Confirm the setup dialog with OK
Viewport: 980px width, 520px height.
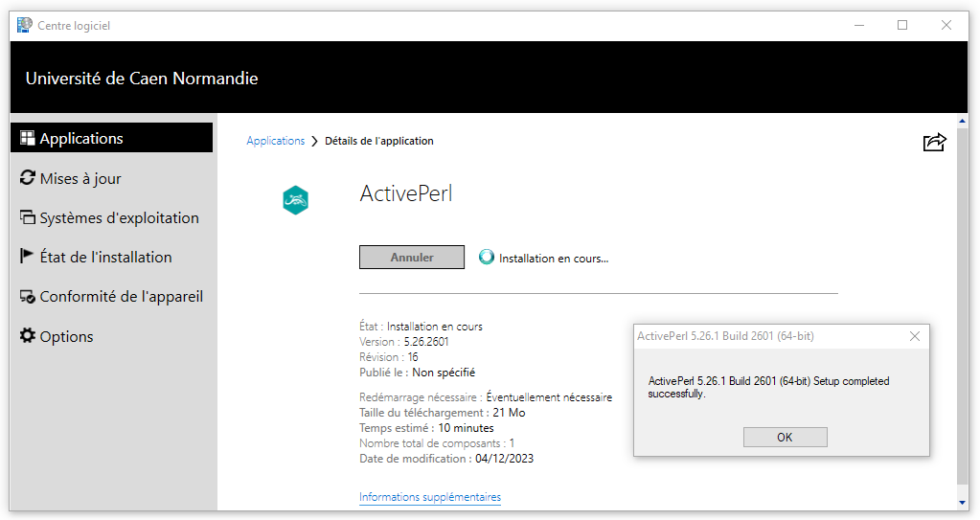785,437
